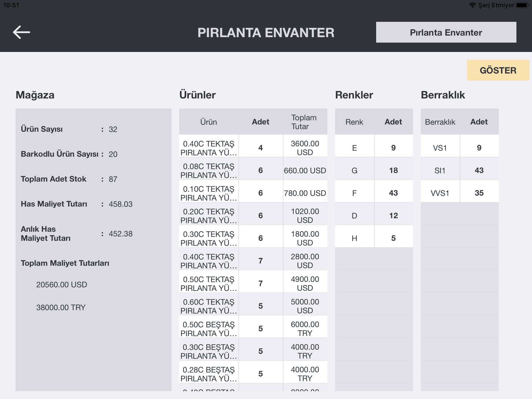
Task: Tap the back arrow icon
Action: (22, 32)
